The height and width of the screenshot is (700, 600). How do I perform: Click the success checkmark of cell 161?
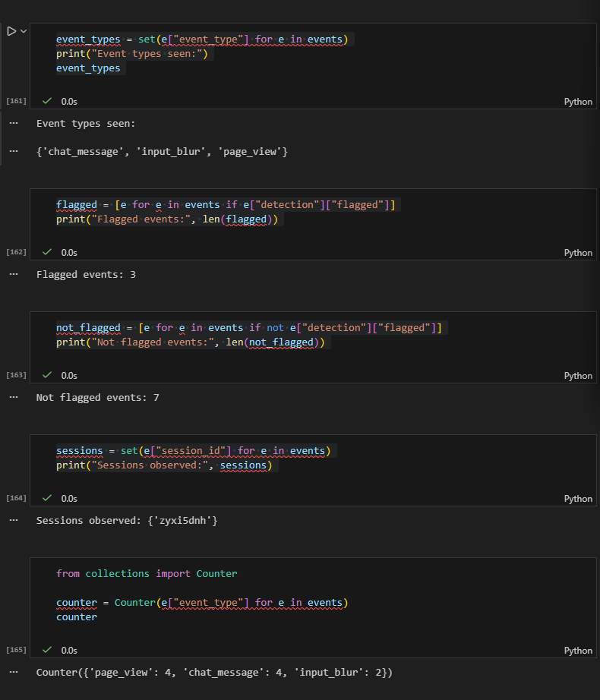click(x=48, y=101)
